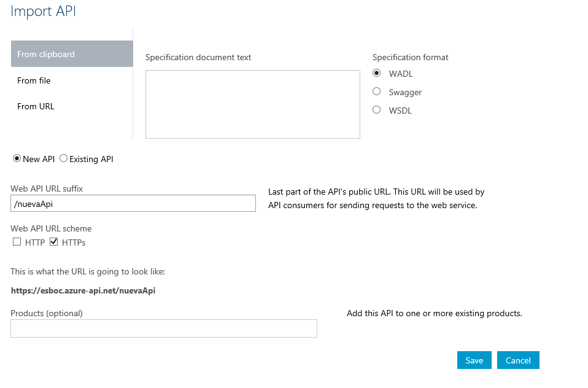Click the Web API URL suffix label
588x388 pixels.
pos(47,188)
